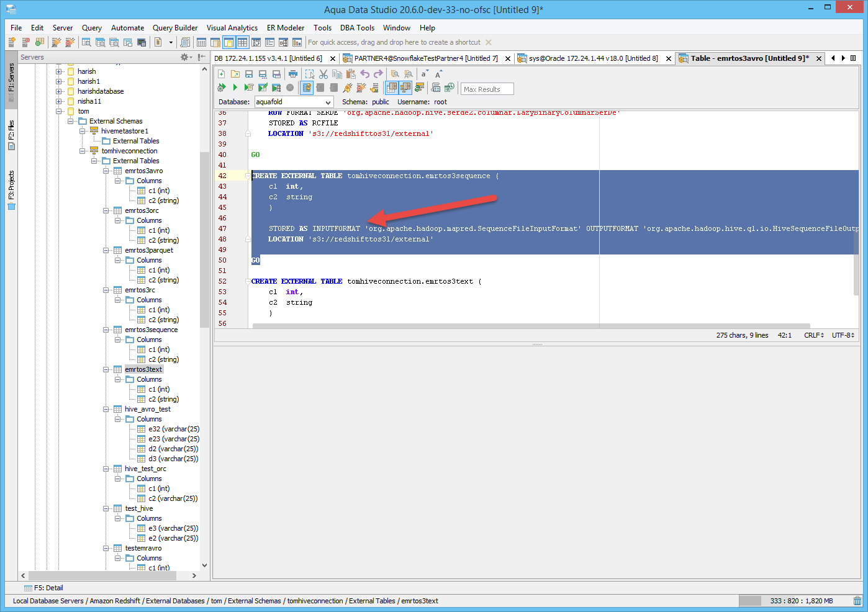Click the disconnect plug icon in query toolbar
Image resolution: width=868 pixels, height=612 pixels.
(x=361, y=88)
